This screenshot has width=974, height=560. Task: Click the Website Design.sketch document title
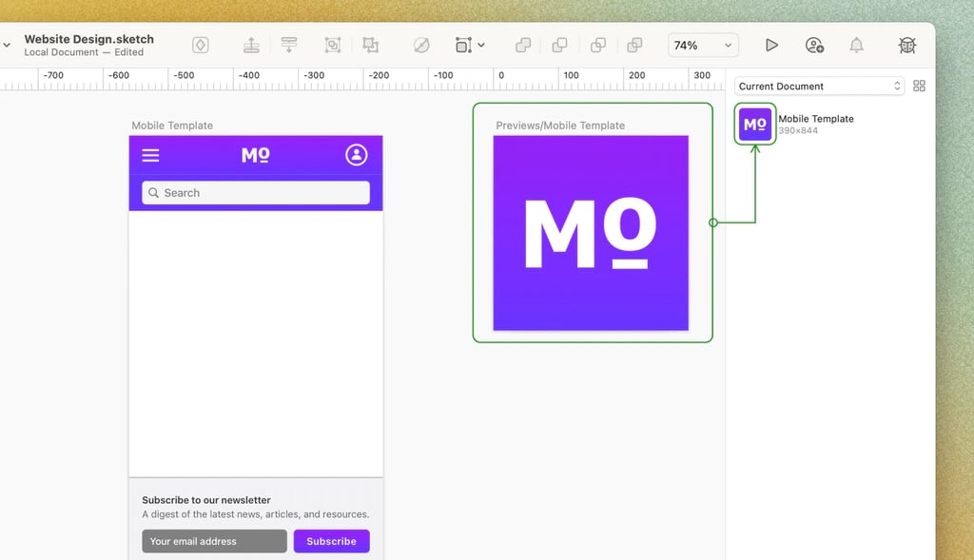click(x=88, y=39)
